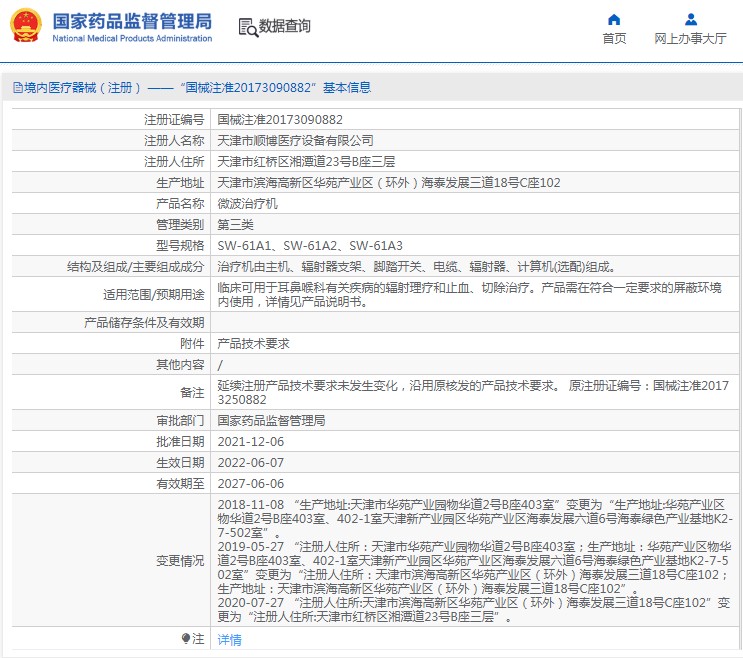
Task: Go to 首页 via house icon
Action: [x=614, y=19]
